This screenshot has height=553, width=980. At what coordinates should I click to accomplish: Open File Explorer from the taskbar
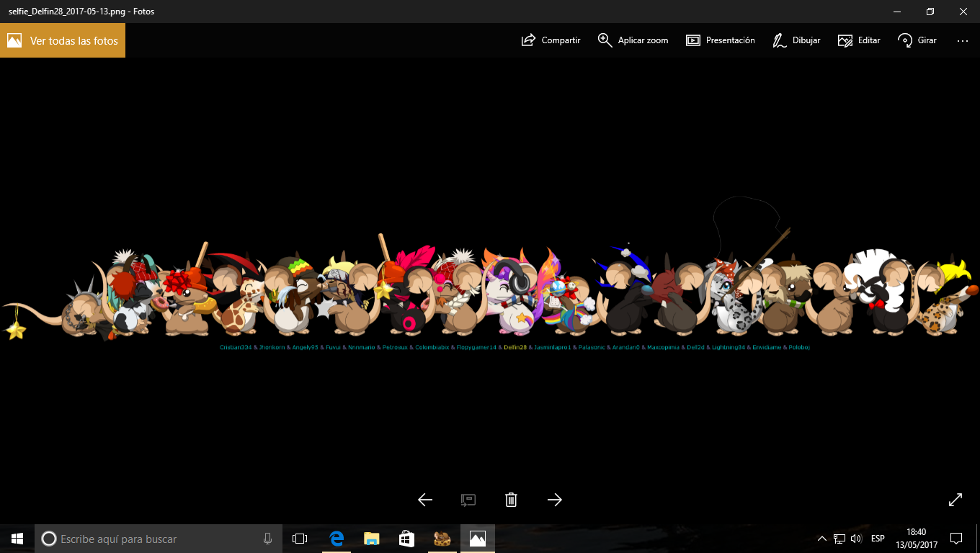pos(371,539)
